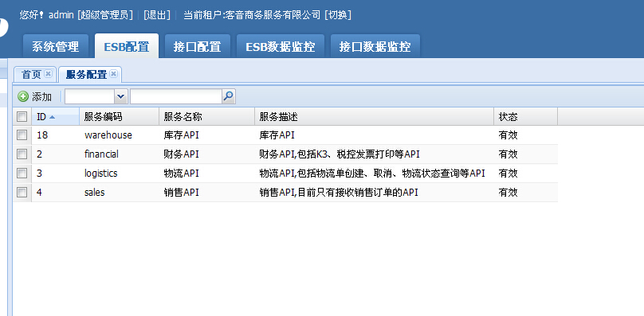Check the warehouse row checkbox
The image size is (644, 316).
click(x=22, y=135)
